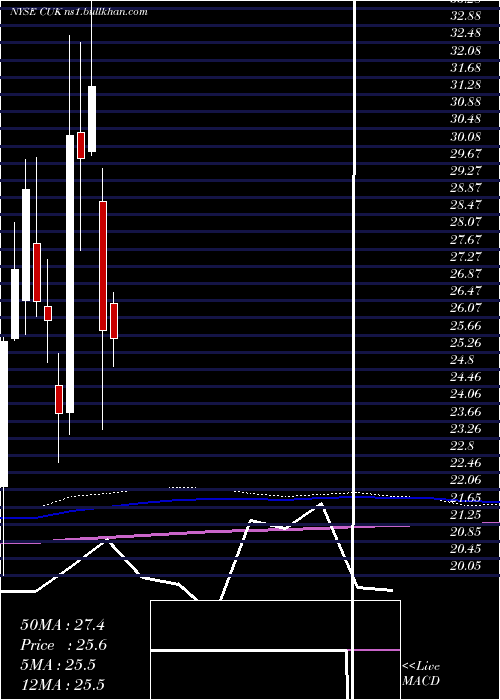The height and width of the screenshot is (700, 500).
Task: Click the 32.48 price axis label
Action: pyautogui.click(x=465, y=33)
